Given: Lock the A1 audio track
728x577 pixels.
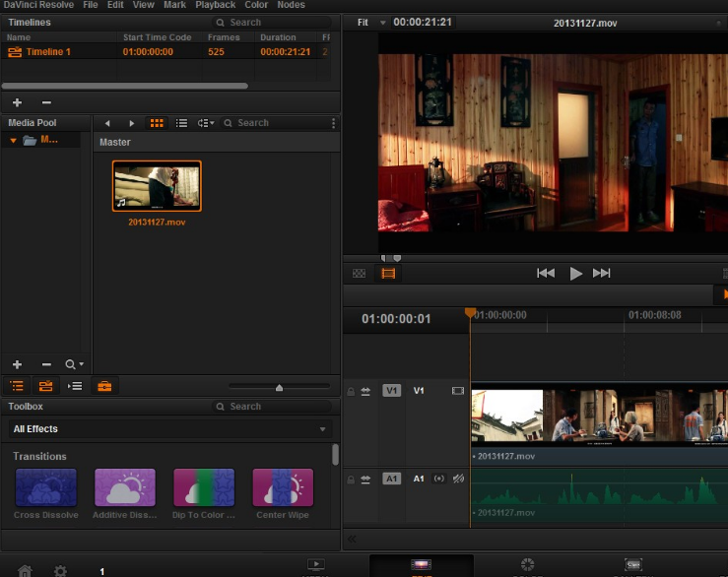Looking at the screenshot, I should pos(351,480).
